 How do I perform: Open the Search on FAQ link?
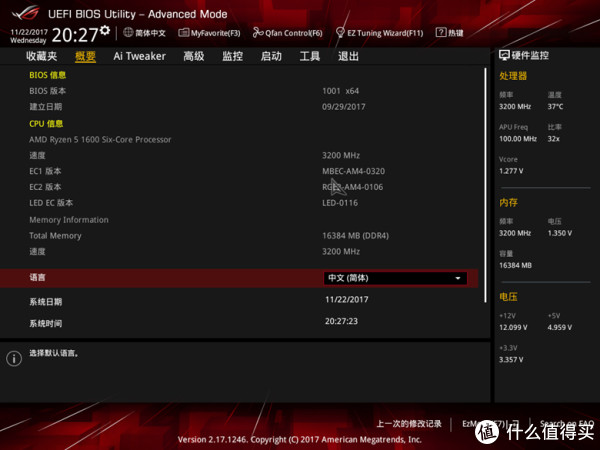click(567, 424)
